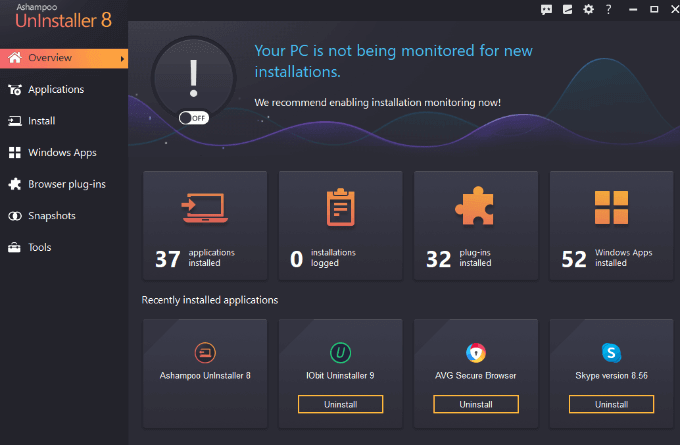
Task: Open settings gear icon
Action: point(588,9)
